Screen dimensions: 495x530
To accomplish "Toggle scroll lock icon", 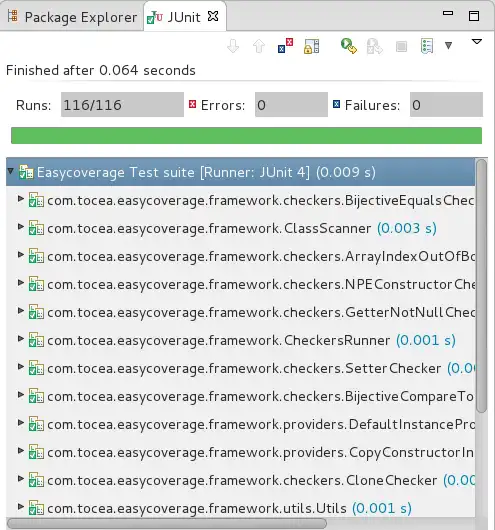I will coord(311,46).
